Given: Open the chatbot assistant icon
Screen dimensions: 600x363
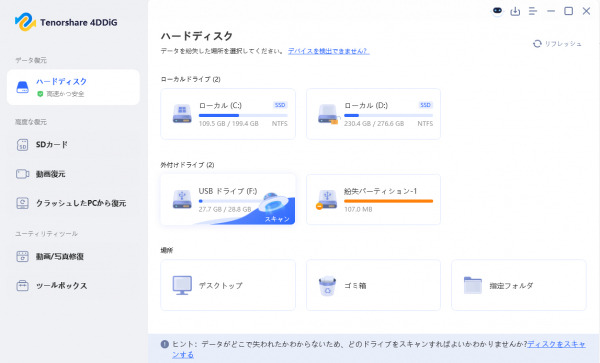Looking at the screenshot, I should pyautogui.click(x=497, y=11).
